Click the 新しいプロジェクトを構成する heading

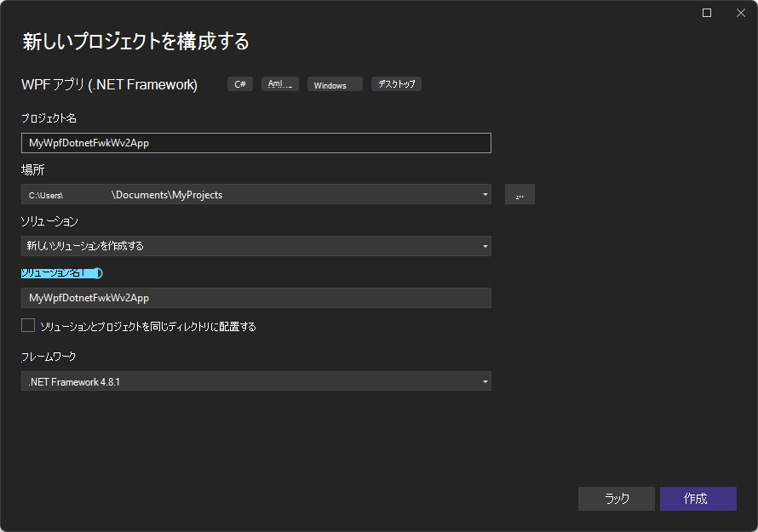135,42
